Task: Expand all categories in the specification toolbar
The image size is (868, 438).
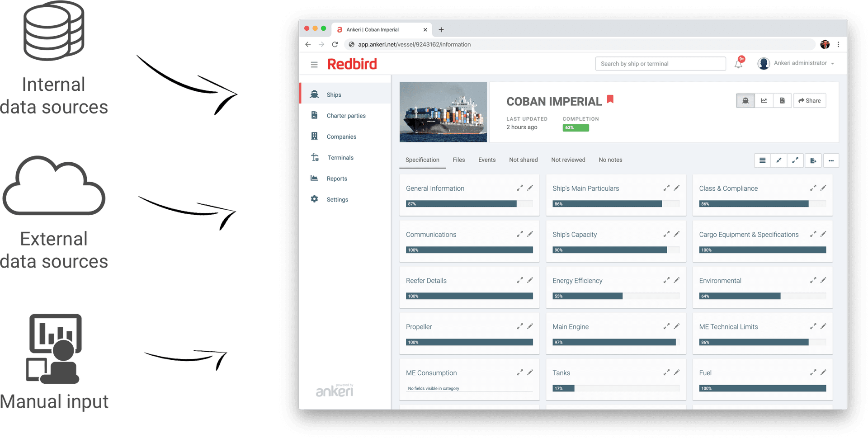Action: pos(795,160)
